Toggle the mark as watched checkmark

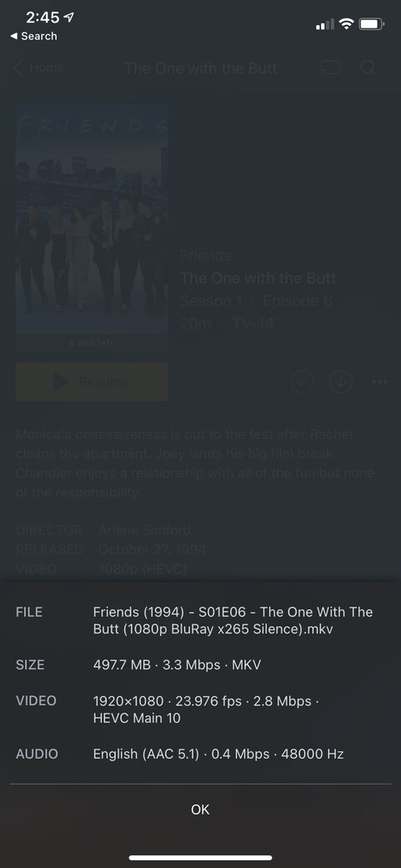pyautogui.click(x=302, y=381)
